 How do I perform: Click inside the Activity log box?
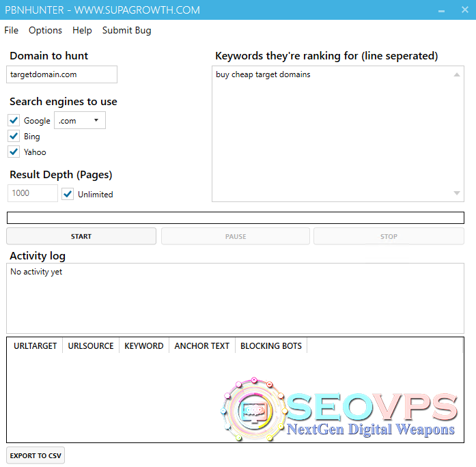point(235,298)
